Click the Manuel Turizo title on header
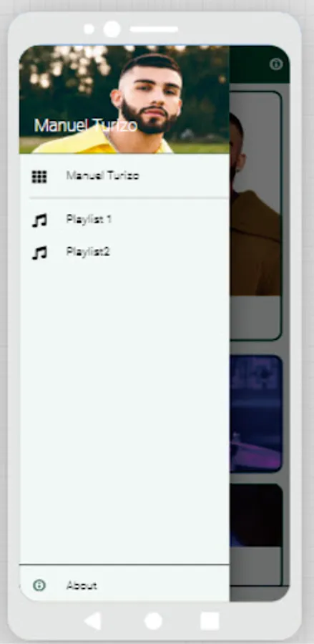Viewport: 314px width, 644px height. click(85, 125)
